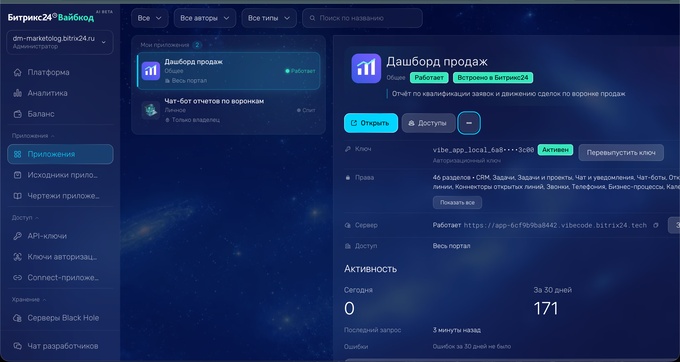Click Чат-бот отчетов list item icon

click(151, 110)
